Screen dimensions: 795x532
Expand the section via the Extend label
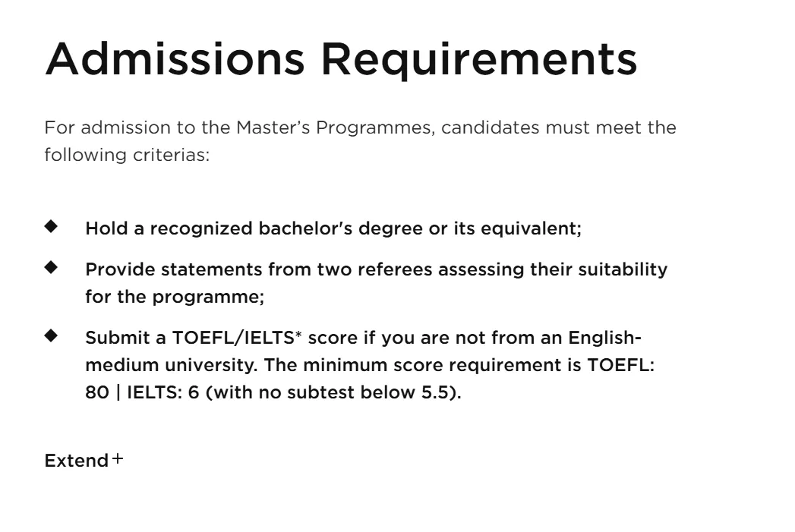76,461
